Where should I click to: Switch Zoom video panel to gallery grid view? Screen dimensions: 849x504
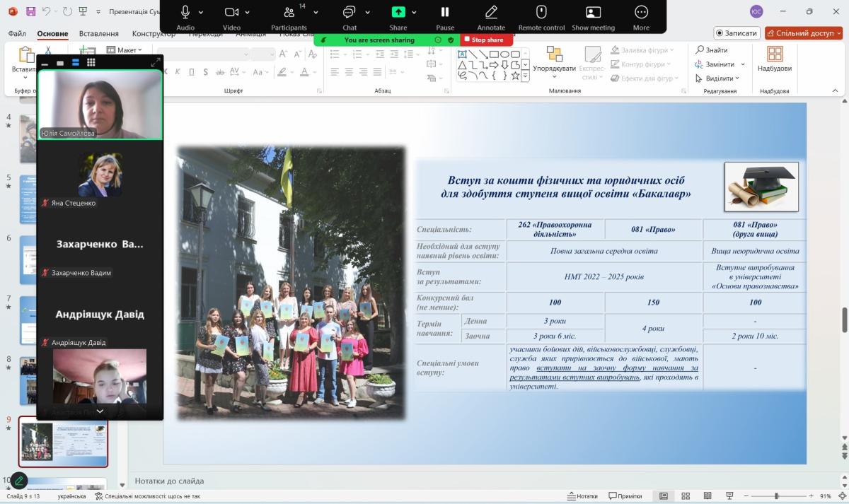point(91,63)
